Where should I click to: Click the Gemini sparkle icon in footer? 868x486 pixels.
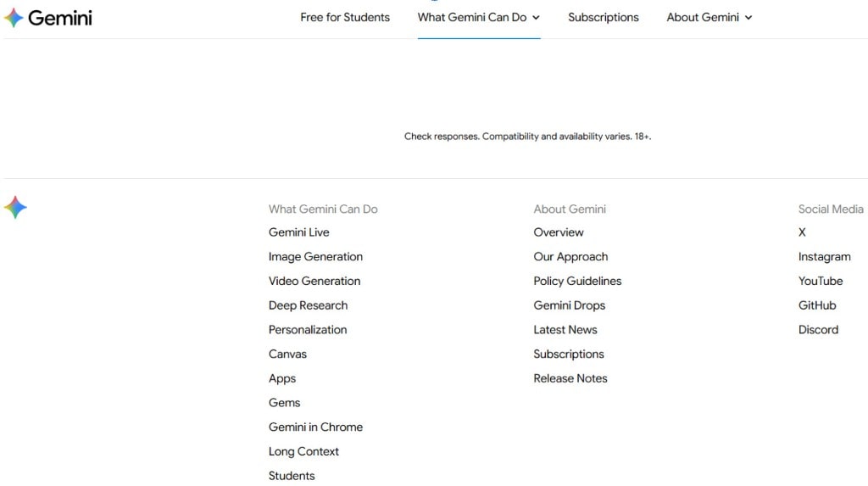point(15,208)
